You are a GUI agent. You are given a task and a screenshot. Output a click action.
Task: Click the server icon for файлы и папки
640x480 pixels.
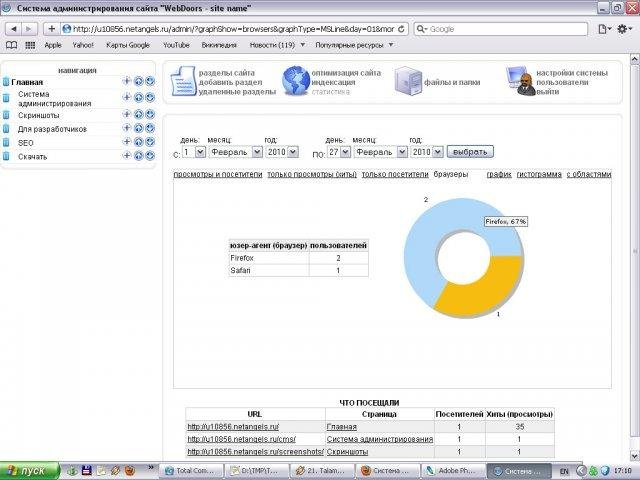[408, 81]
